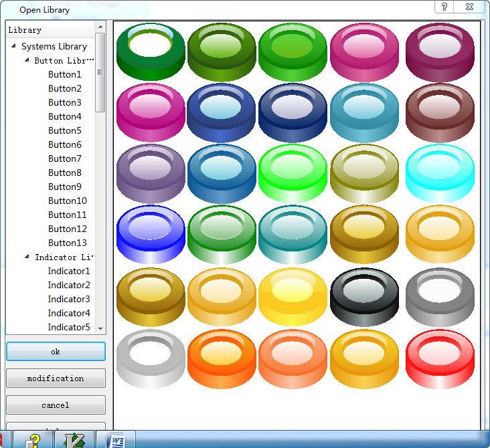The image size is (490, 448).
Task: Select the neon green button in third row
Action: 293,173
